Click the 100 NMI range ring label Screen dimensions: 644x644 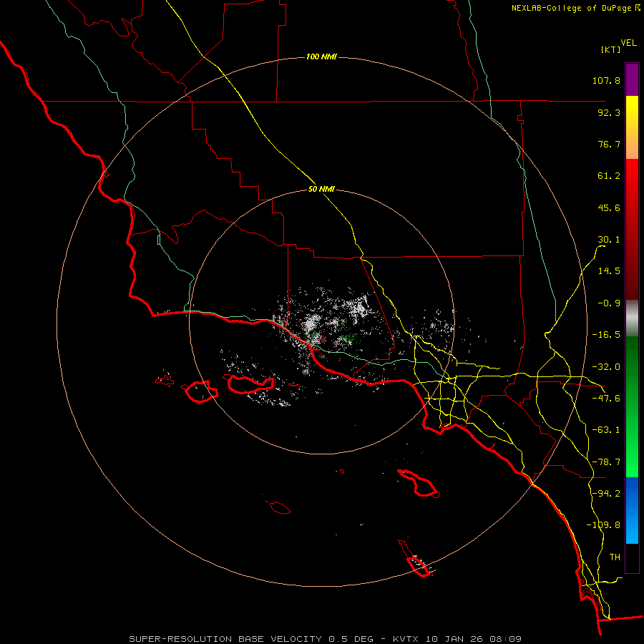[x=321, y=57]
